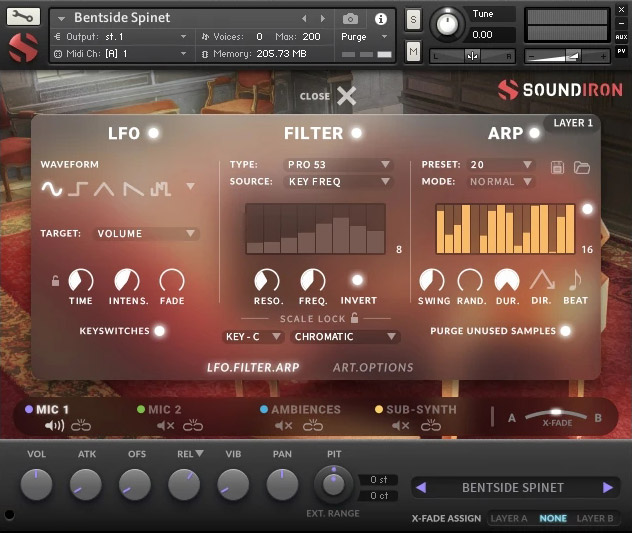Click the camera snapshot icon
This screenshot has height=533, width=632.
click(351, 18)
